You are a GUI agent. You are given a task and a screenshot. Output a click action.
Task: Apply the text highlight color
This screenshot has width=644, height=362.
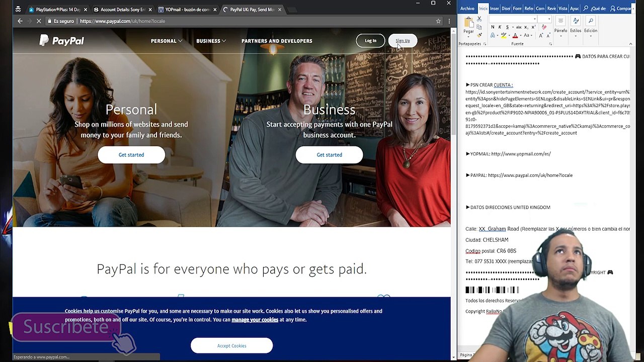click(x=503, y=35)
